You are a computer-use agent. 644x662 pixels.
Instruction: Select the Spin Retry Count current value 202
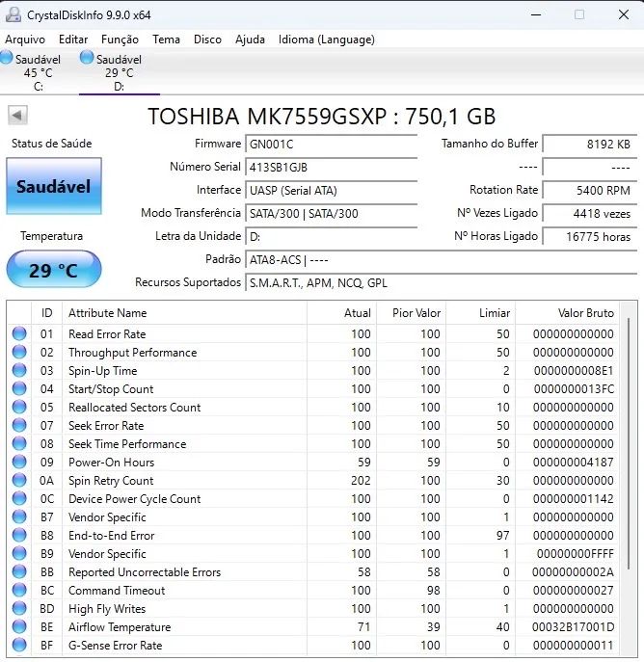point(361,481)
